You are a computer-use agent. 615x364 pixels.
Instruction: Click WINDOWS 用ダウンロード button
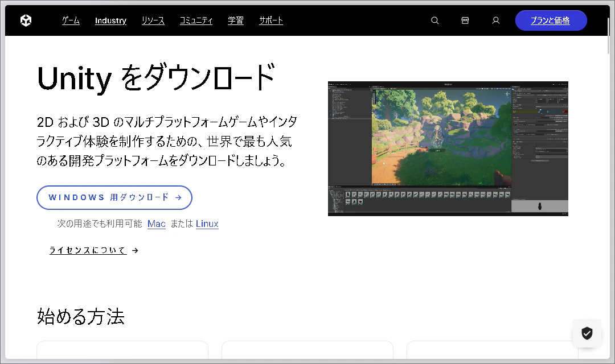pos(114,197)
